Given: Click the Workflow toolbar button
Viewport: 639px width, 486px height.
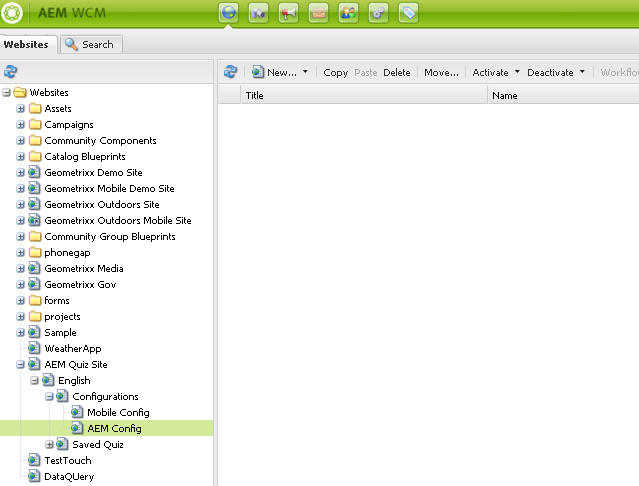Looking at the screenshot, I should pyautogui.click(x=619, y=73).
